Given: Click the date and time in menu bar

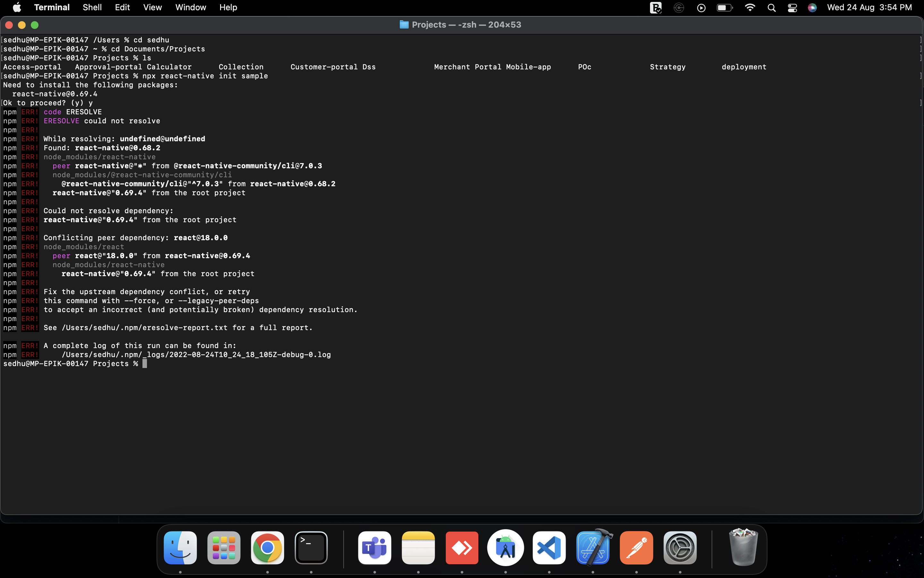Looking at the screenshot, I should pos(869,7).
